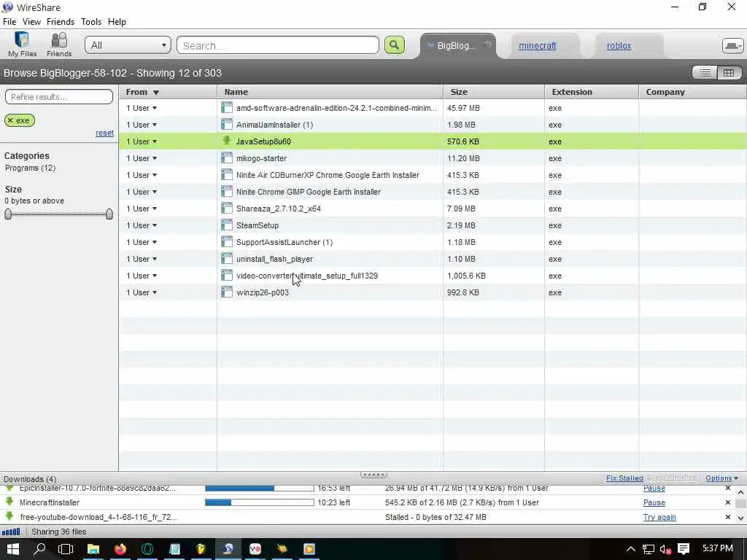This screenshot has height=560, width=747.
Task: Cancel the free-youtube-download transfer with X
Action: (x=727, y=517)
